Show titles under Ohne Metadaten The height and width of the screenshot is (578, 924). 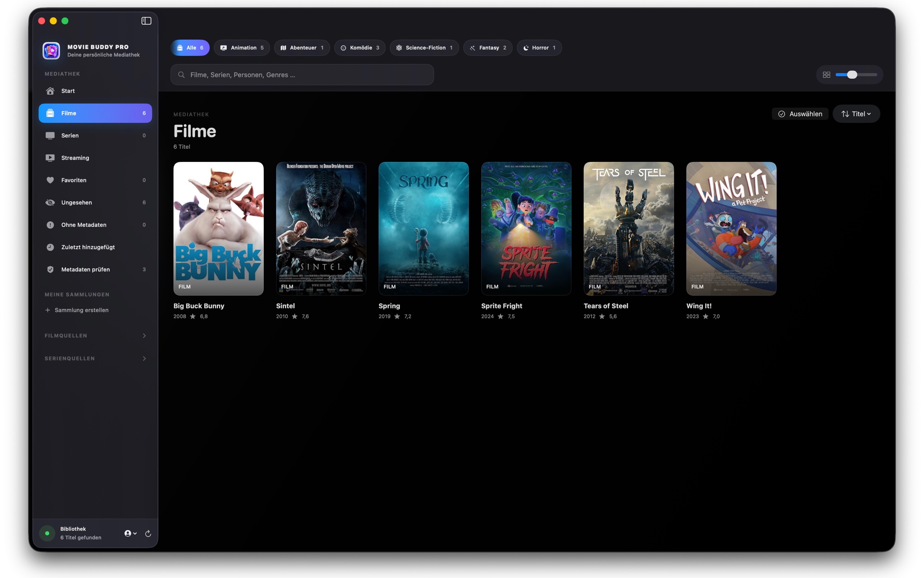(95, 225)
